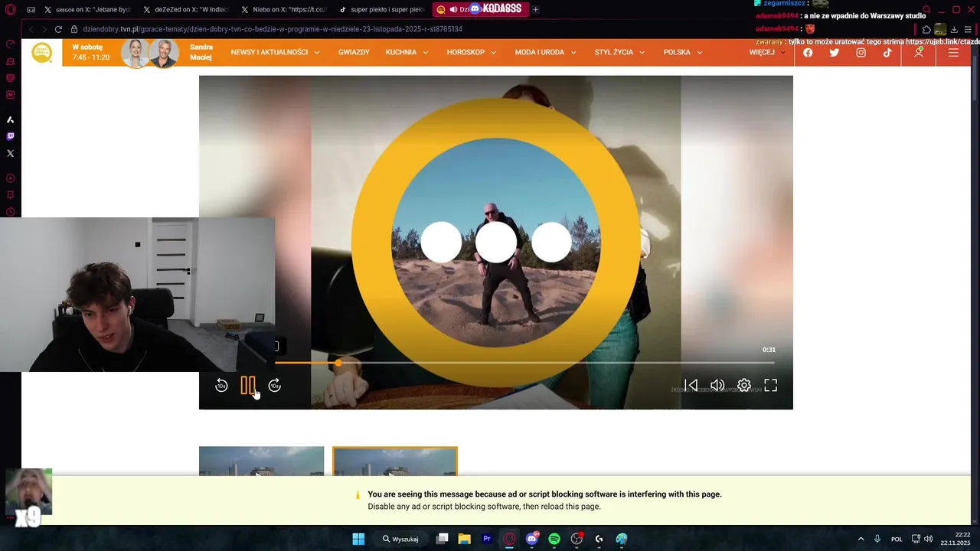Click the Wyszukaj taskbar search box
This screenshot has height=551, width=980.
pos(400,539)
